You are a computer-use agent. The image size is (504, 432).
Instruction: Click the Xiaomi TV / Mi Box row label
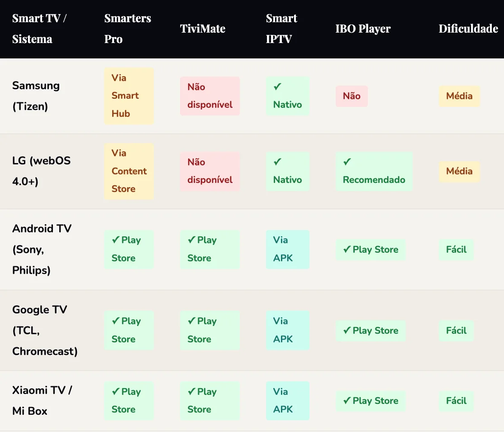coord(42,401)
